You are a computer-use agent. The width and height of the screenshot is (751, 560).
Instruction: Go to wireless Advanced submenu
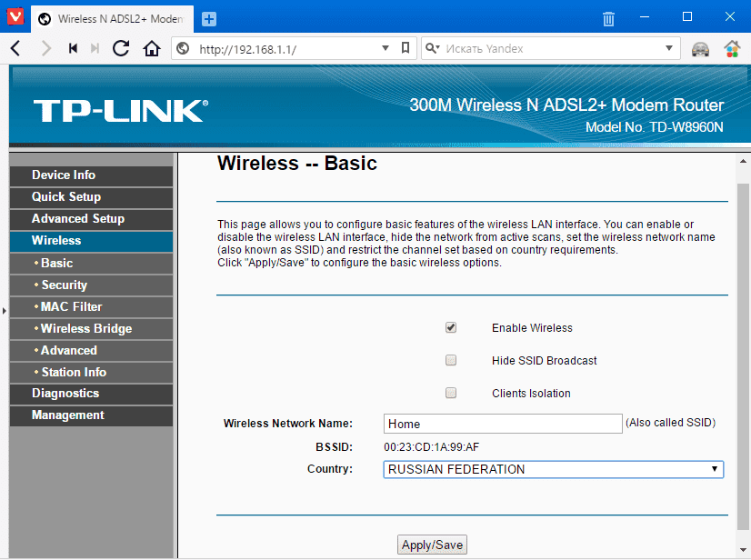[x=91, y=351]
